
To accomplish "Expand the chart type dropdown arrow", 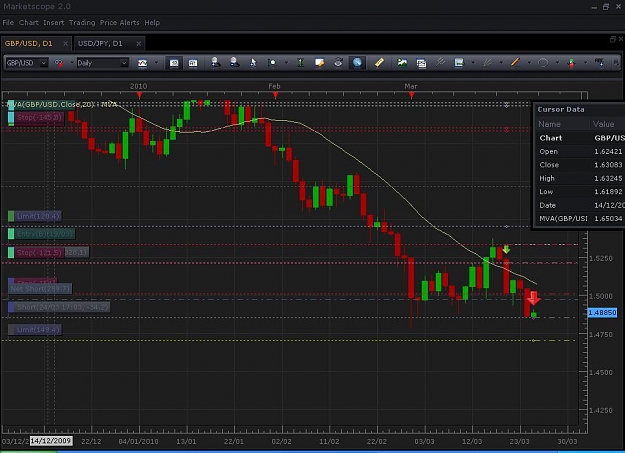I will point(156,63).
